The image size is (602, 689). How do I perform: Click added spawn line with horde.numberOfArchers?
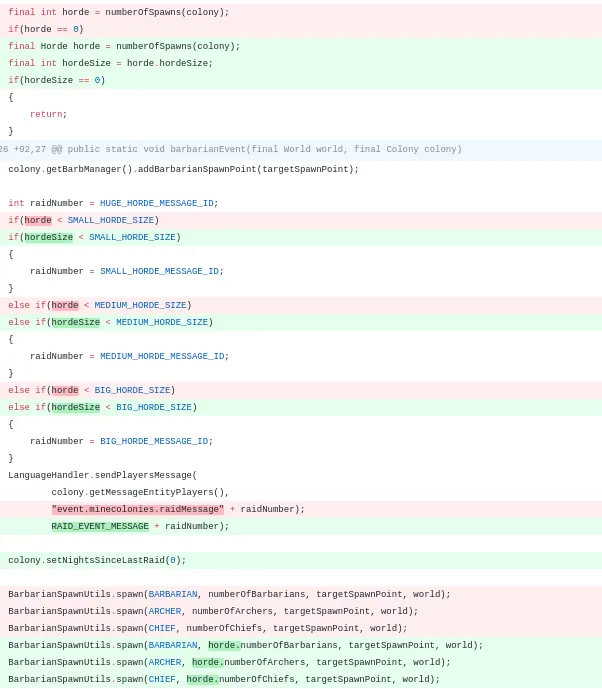[301, 662]
